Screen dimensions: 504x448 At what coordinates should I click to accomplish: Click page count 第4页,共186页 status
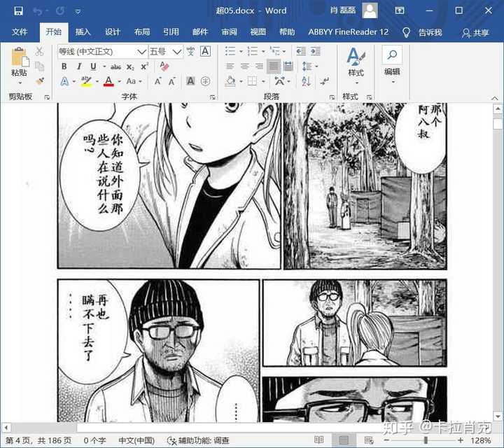click(38, 440)
